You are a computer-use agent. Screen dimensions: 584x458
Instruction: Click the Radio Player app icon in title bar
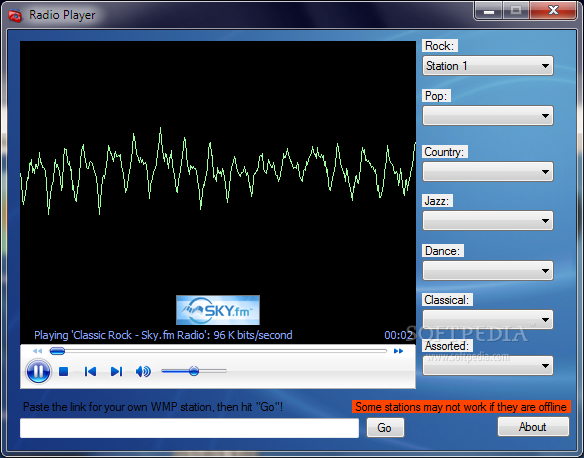click(16, 16)
